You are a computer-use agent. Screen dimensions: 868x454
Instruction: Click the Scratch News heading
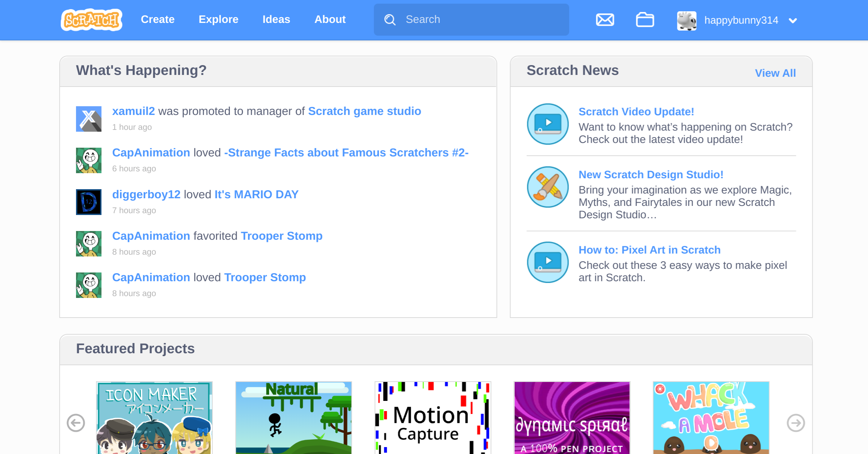tap(573, 70)
